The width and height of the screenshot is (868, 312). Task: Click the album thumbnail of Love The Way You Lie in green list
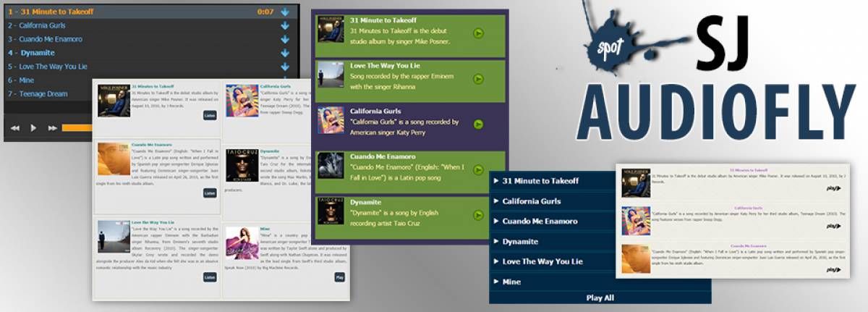pos(331,76)
